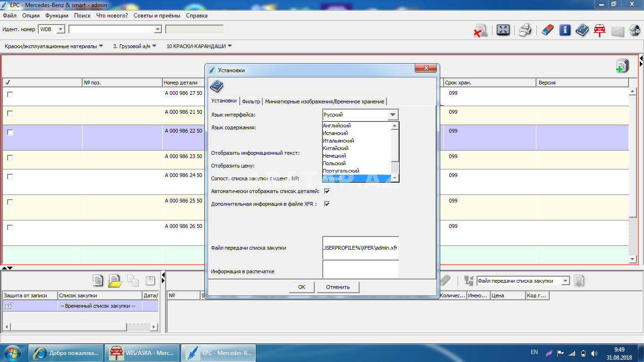Click the Информация в распечатке text field
The height and width of the screenshot is (362, 644).
(x=360, y=269)
